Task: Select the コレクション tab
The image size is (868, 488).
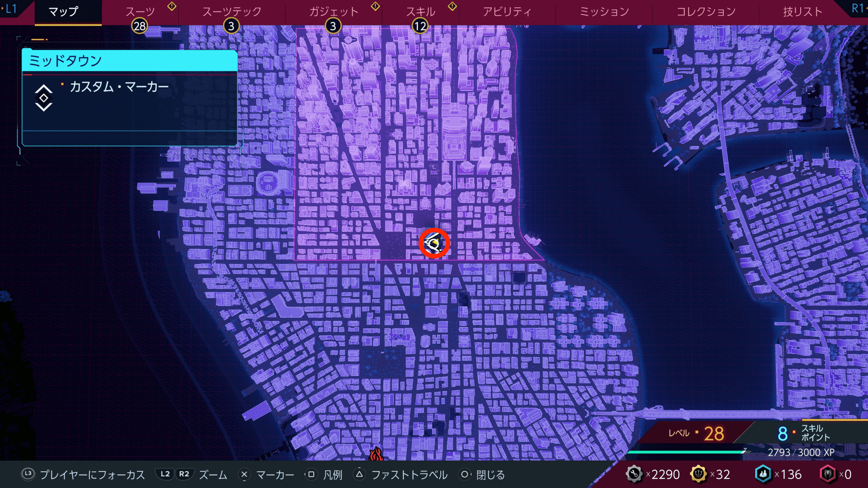Action: point(706,12)
